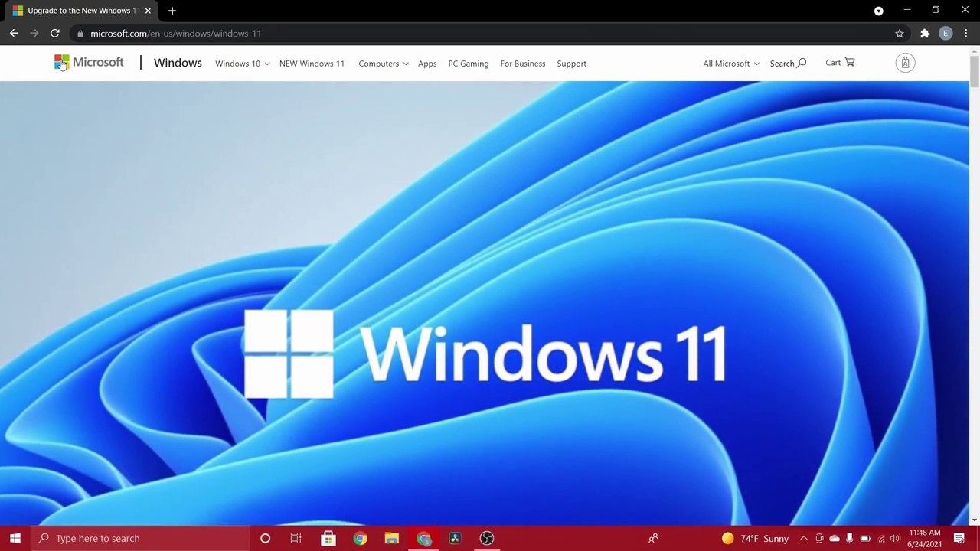Click the taskbar Type here to search box

pos(140,538)
